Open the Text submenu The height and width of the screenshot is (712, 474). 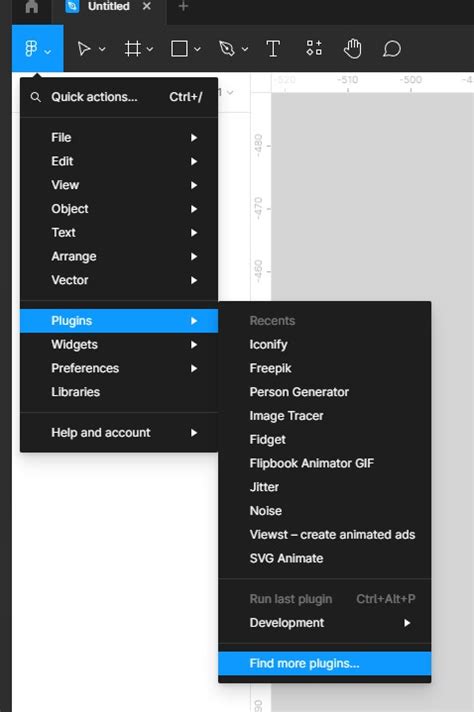coord(119,232)
